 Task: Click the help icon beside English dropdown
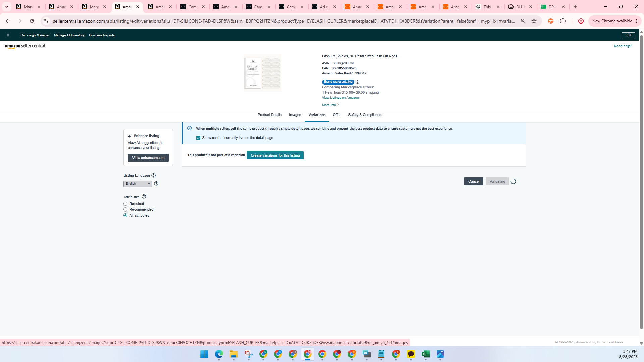click(x=156, y=184)
